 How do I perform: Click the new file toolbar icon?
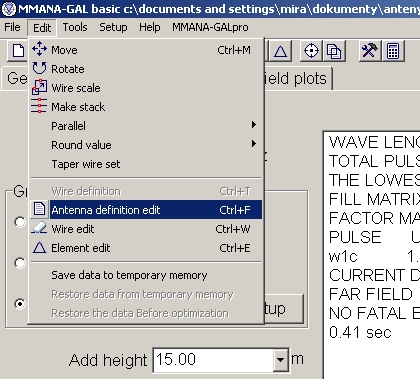coord(18,51)
